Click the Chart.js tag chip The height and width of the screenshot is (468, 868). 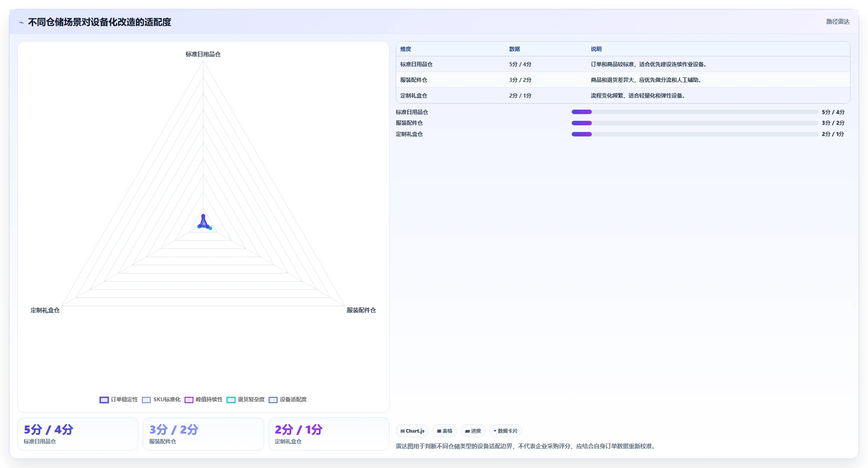tap(412, 431)
